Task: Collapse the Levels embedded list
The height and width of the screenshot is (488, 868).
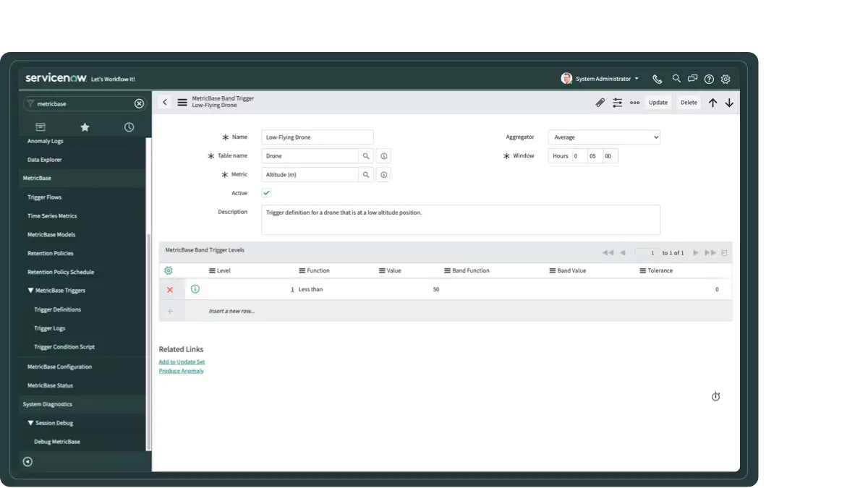Action: pos(725,253)
